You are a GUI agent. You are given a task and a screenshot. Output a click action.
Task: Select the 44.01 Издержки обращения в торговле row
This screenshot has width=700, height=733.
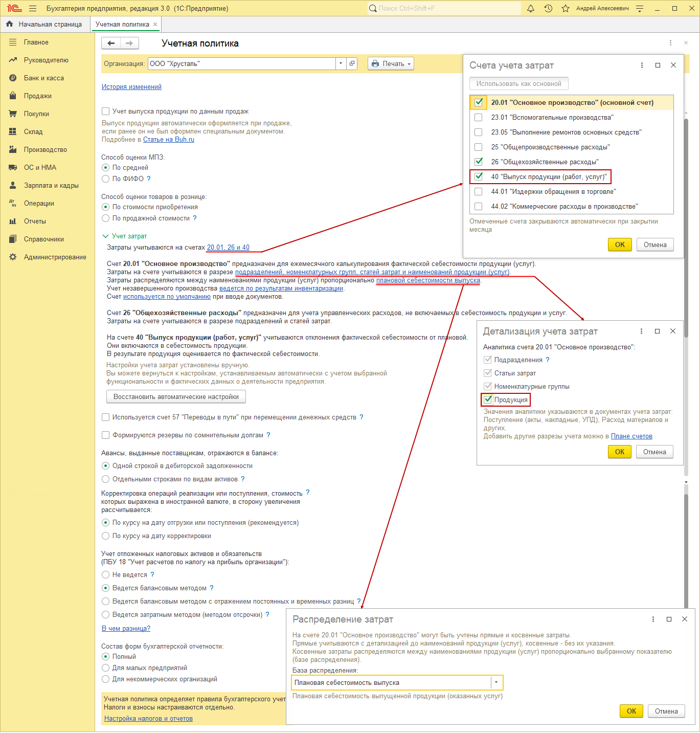[x=572, y=192]
